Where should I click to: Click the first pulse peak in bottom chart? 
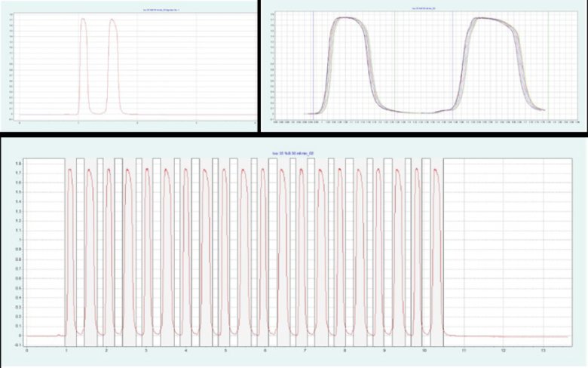click(70, 170)
